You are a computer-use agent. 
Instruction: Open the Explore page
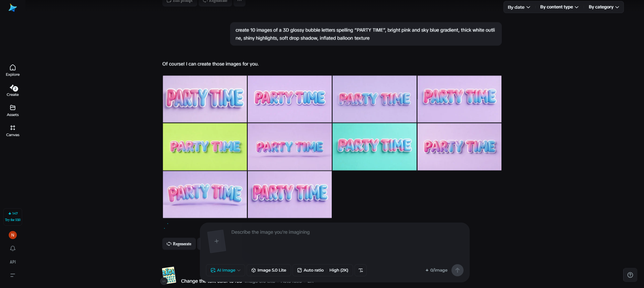click(x=13, y=70)
